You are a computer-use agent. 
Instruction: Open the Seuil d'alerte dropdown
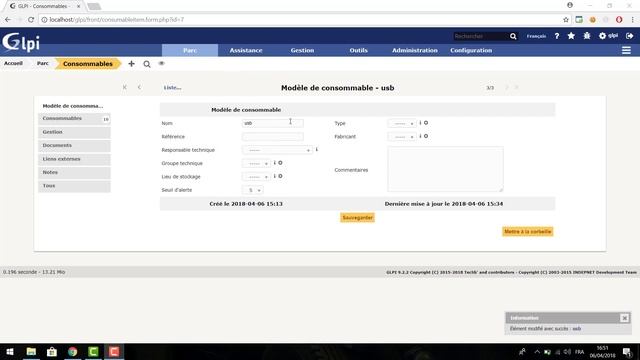(253, 190)
